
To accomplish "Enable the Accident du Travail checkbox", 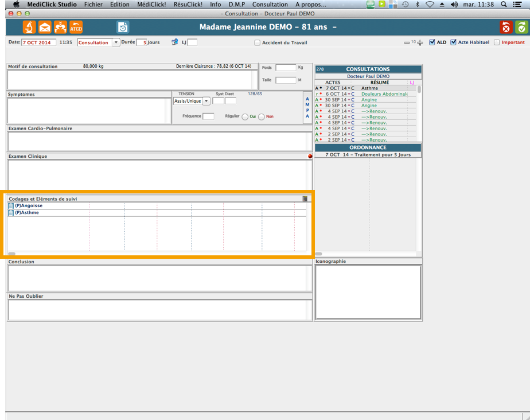I will (x=258, y=42).
